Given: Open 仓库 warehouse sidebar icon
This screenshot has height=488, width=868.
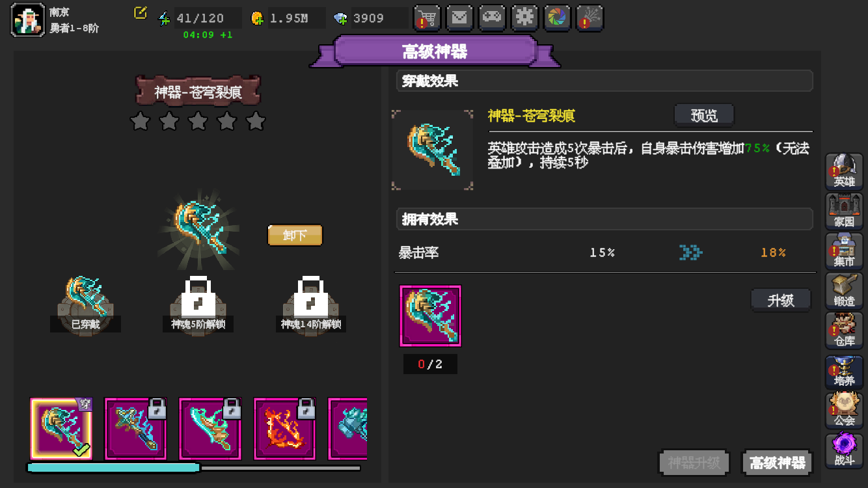Looking at the screenshot, I should tap(845, 331).
